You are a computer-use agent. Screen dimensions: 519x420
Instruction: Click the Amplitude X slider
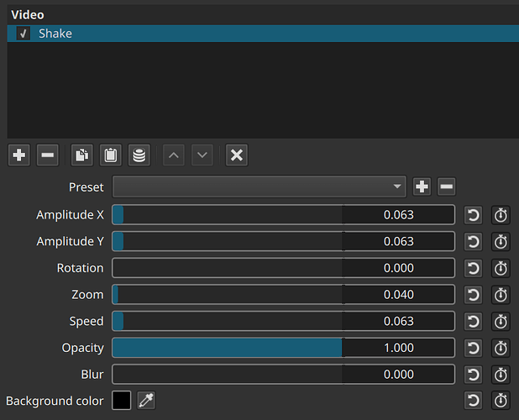227,215
